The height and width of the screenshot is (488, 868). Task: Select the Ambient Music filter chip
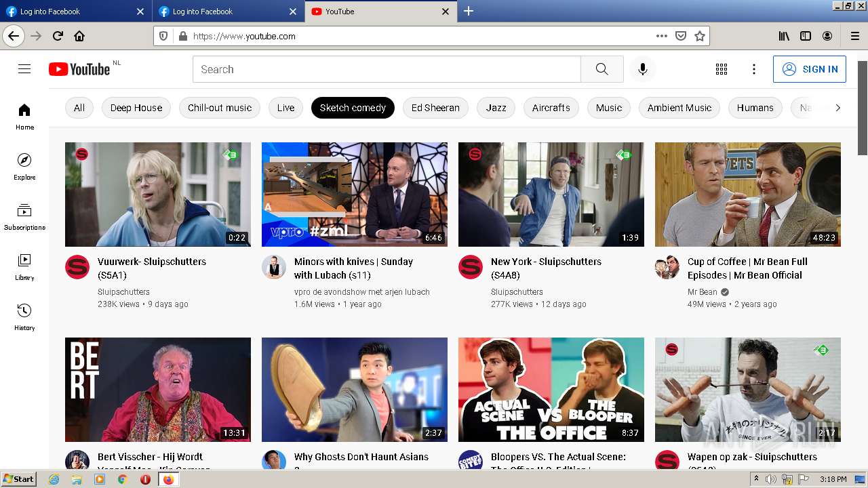pos(679,108)
